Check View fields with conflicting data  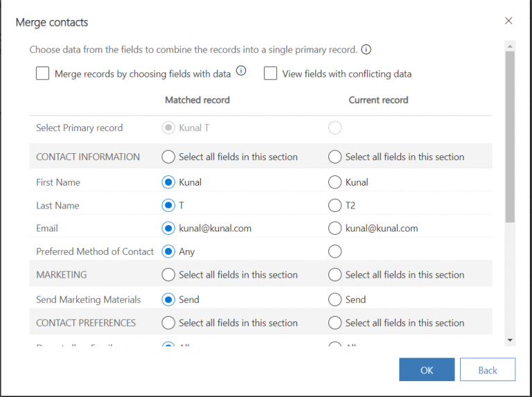[x=270, y=73]
